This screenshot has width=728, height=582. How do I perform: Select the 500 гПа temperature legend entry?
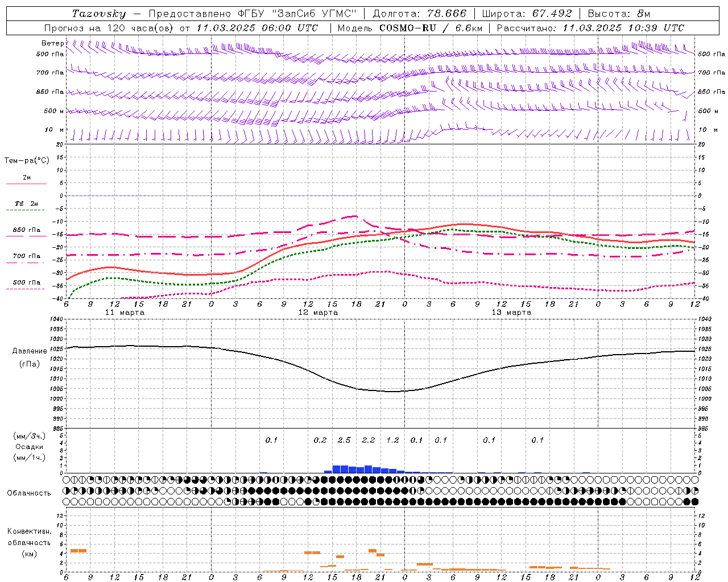(27, 282)
